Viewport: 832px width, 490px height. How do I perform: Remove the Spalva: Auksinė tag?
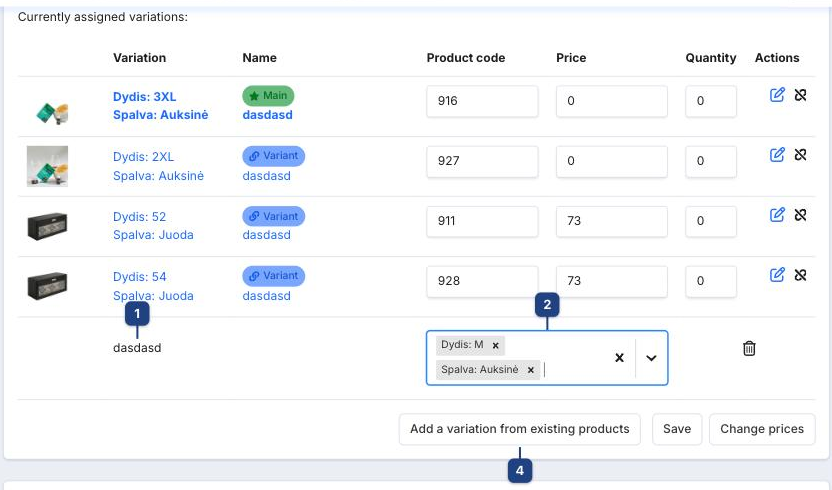tap(530, 370)
